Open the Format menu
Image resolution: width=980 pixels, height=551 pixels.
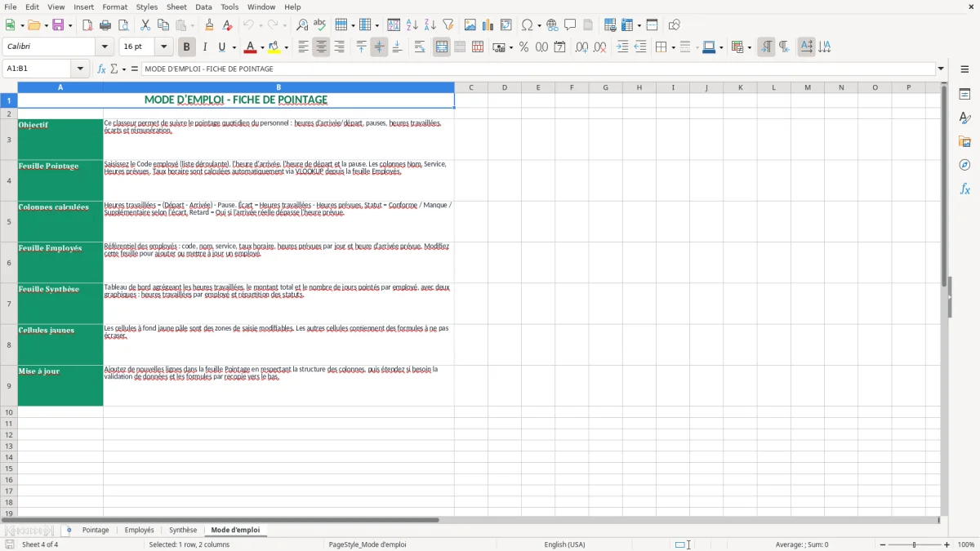(115, 7)
